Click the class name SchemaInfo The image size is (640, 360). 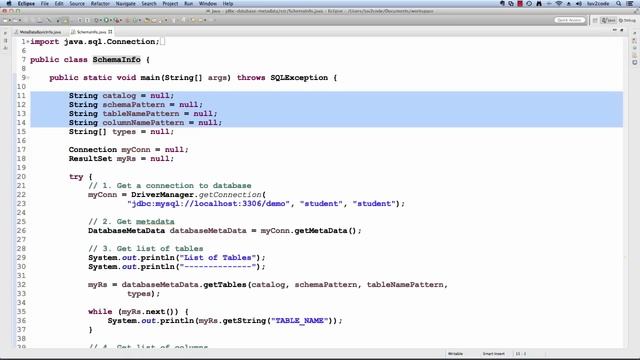pos(116,60)
